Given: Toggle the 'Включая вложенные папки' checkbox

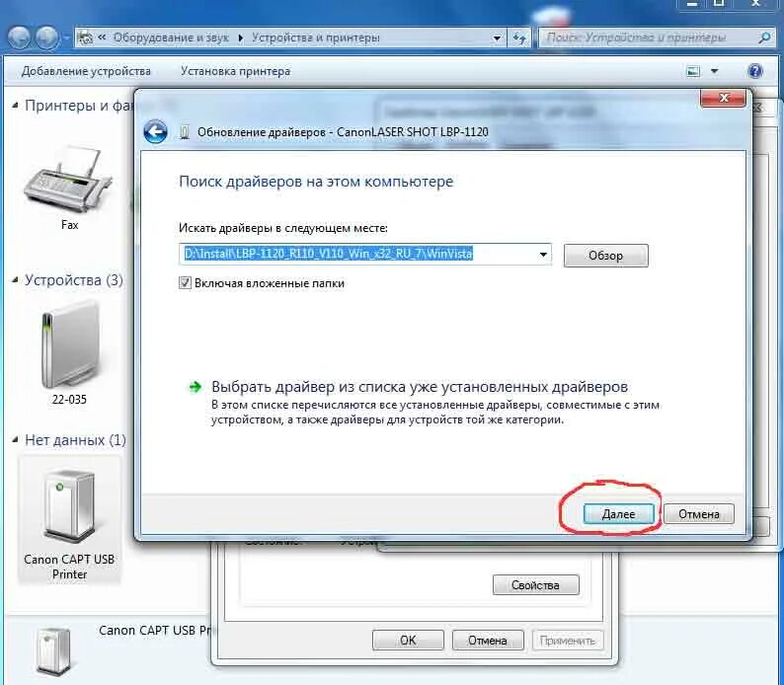Looking at the screenshot, I should click(x=185, y=283).
